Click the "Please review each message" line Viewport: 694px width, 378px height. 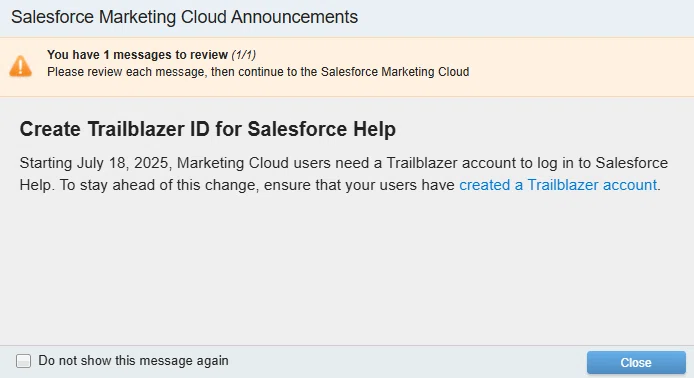tap(258, 72)
